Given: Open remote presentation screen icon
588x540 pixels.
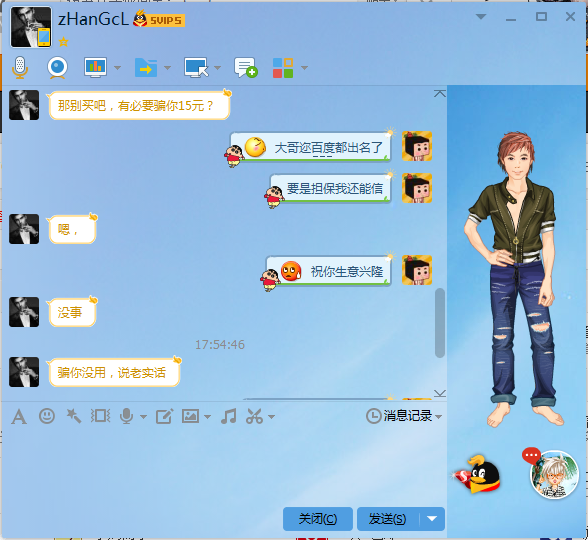Looking at the screenshot, I should pyautogui.click(x=95, y=68).
